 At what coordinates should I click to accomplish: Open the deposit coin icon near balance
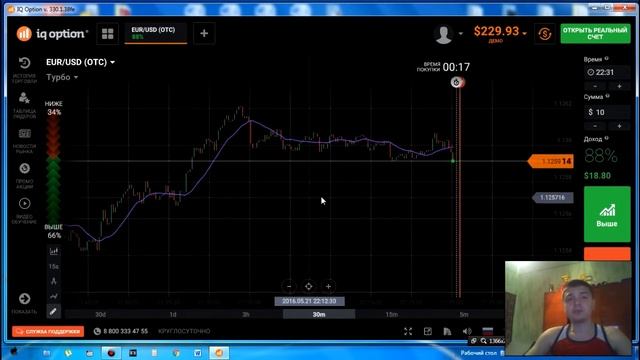click(544, 33)
